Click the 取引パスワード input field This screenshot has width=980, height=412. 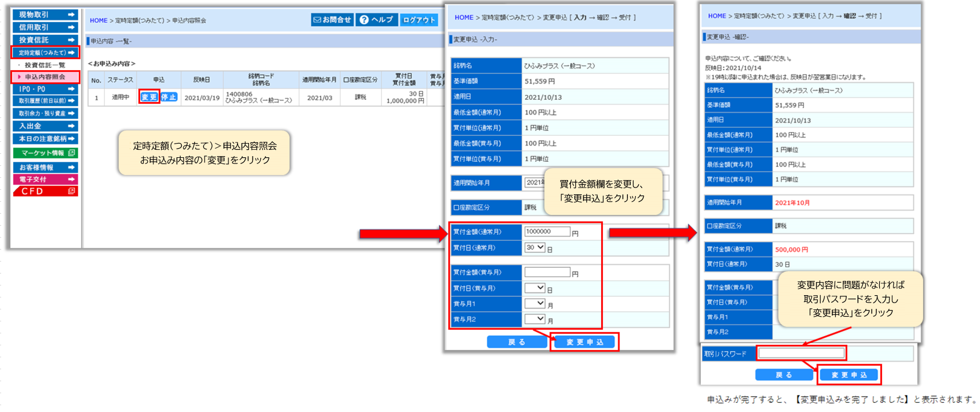[801, 353]
